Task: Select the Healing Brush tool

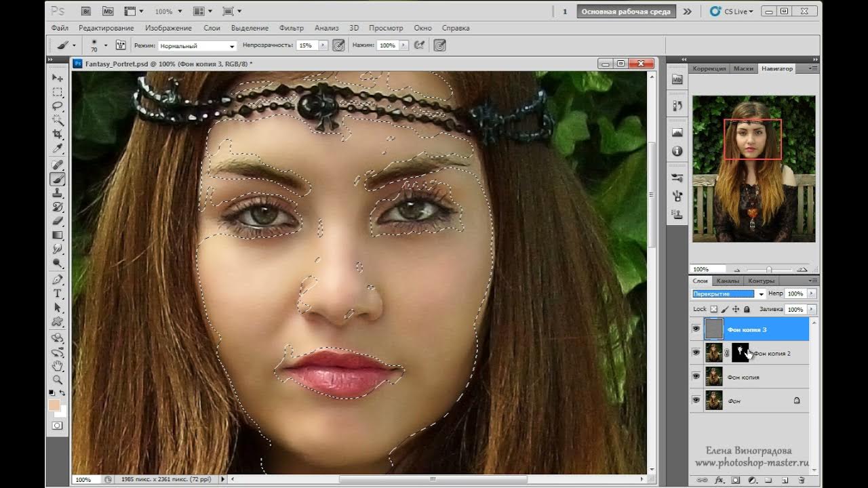Action: (x=58, y=165)
